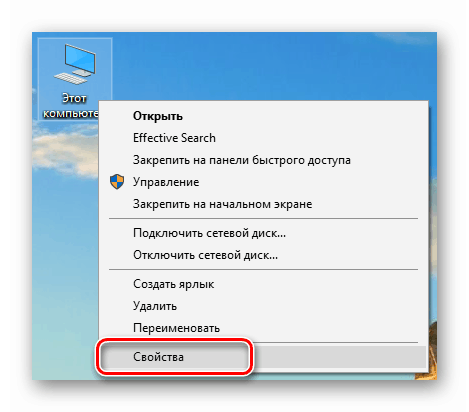469x412 pixels.
Task: Open Управление from the context menu
Action: pos(166,182)
